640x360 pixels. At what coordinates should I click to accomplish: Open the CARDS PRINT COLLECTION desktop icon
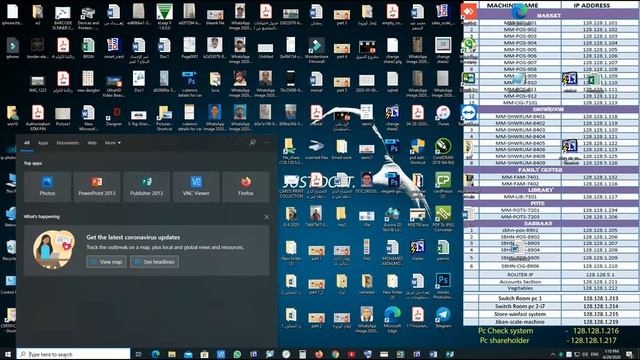[291, 186]
